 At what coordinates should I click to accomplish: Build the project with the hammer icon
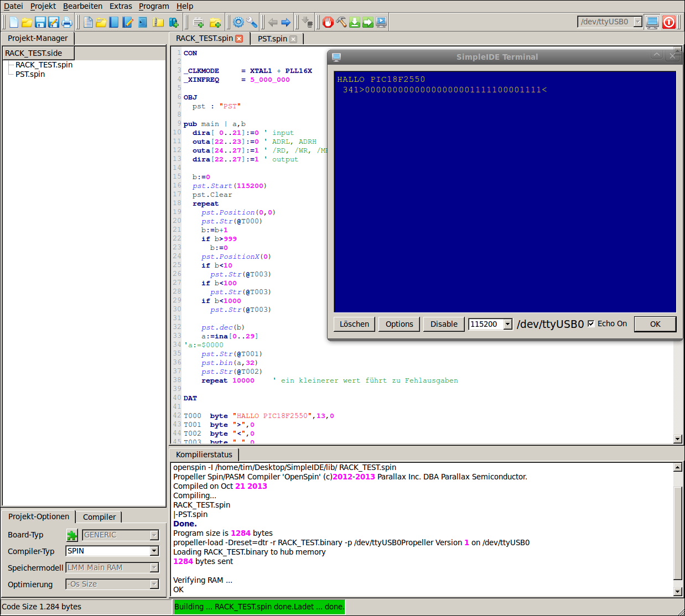(x=341, y=22)
